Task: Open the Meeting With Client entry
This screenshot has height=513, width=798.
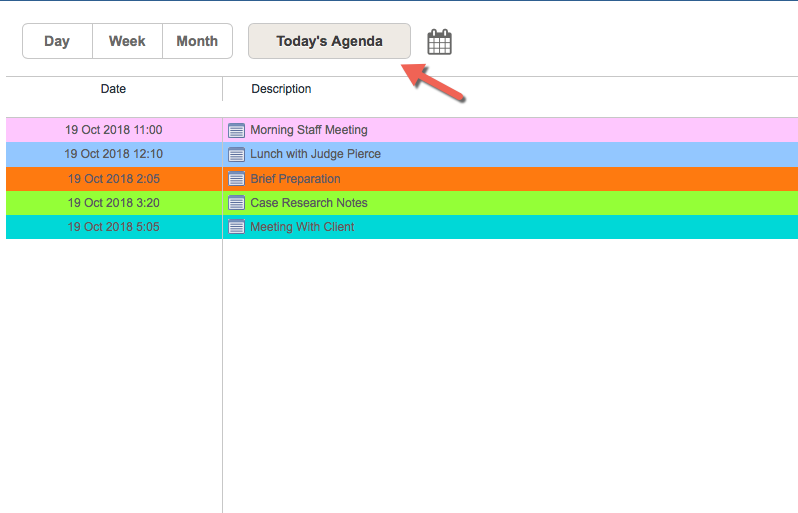Action: [x=302, y=226]
